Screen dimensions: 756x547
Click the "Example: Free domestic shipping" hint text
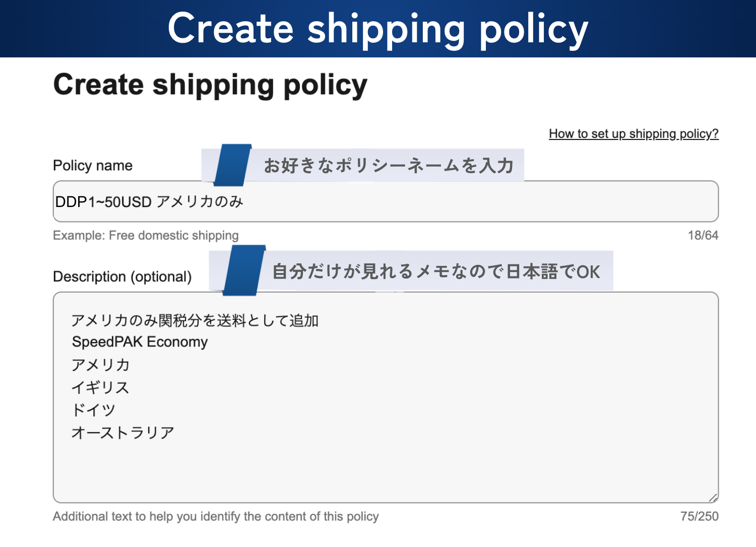click(146, 235)
